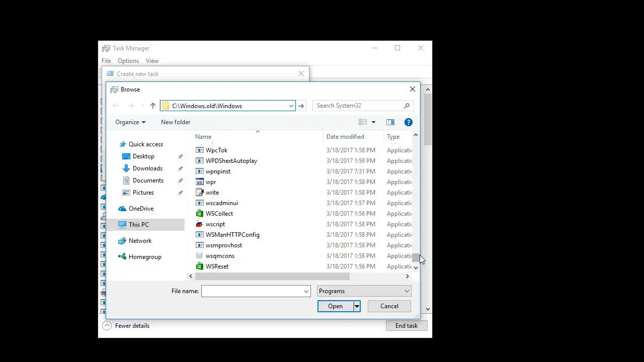Click the green WSReset store icon
Image resolution: width=644 pixels, height=362 pixels.
[200, 266]
